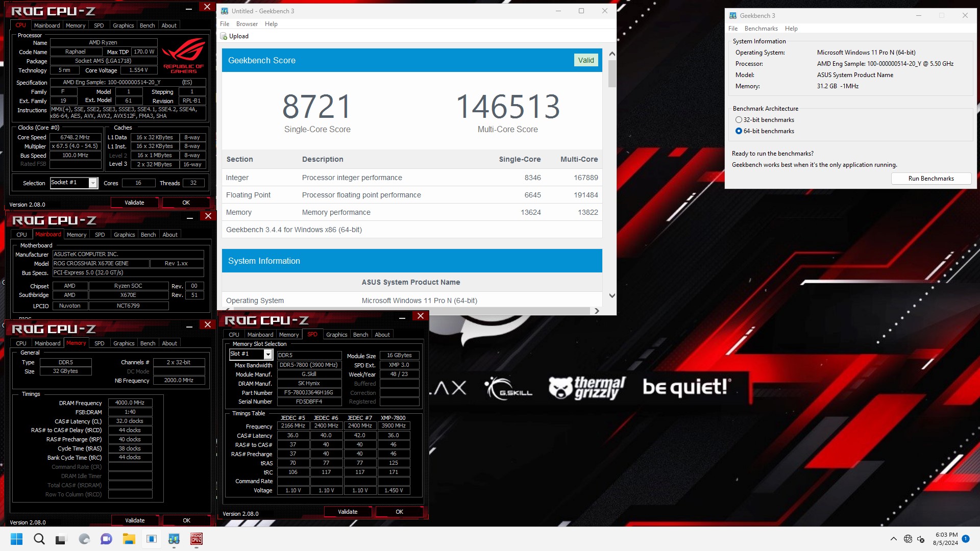
Task: Open the Windows Start menu
Action: 16,539
